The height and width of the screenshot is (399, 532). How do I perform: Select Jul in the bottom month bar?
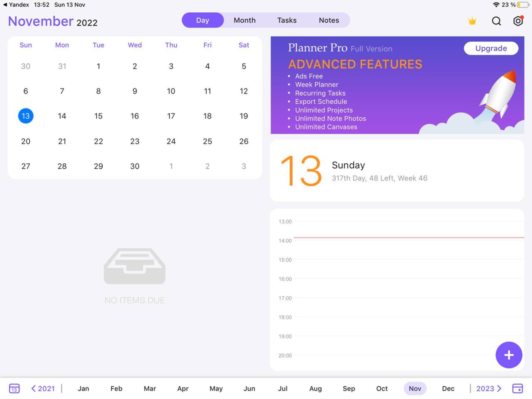(x=283, y=388)
